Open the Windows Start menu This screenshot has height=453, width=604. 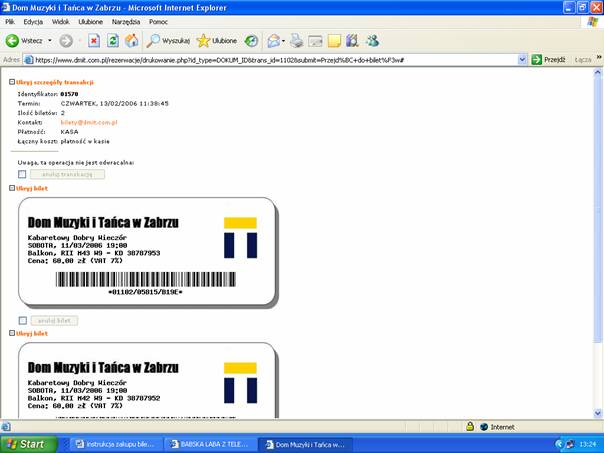click(26, 443)
